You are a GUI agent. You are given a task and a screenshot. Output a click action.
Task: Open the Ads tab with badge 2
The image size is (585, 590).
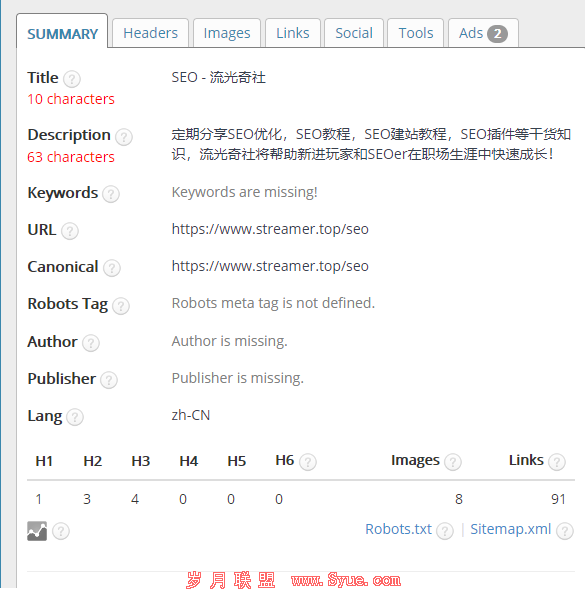pyautogui.click(x=483, y=33)
